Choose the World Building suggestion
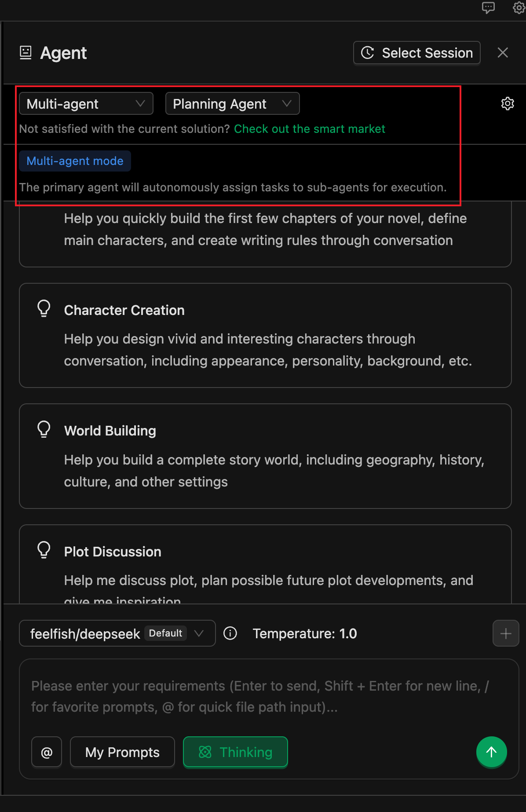 point(265,456)
